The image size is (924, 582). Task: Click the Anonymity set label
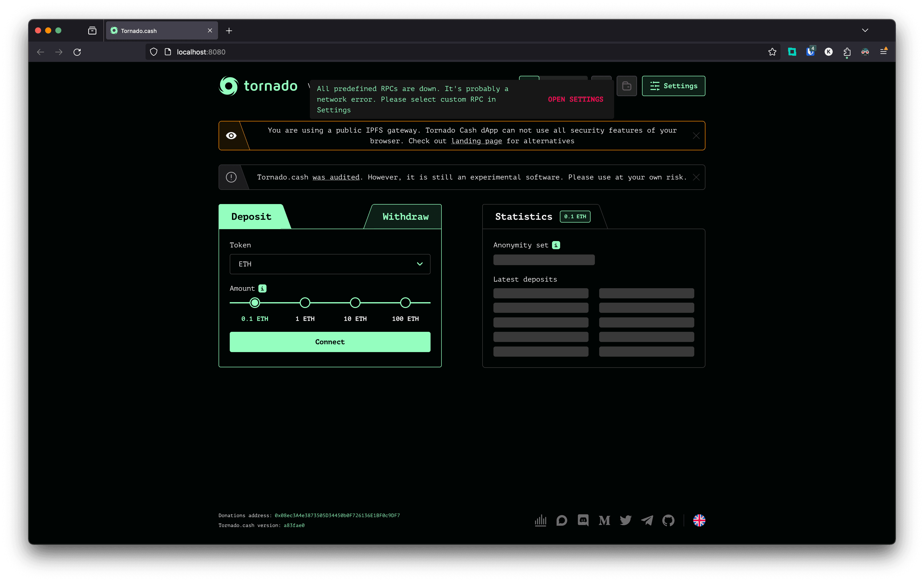(x=521, y=245)
